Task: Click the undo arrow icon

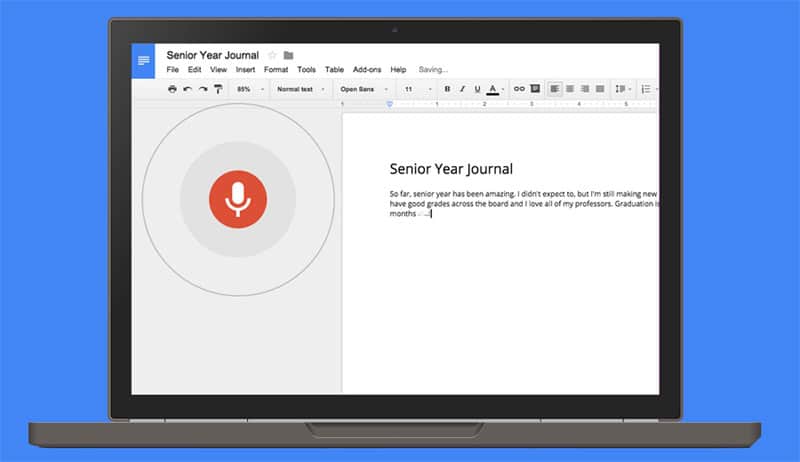Action: (187, 89)
